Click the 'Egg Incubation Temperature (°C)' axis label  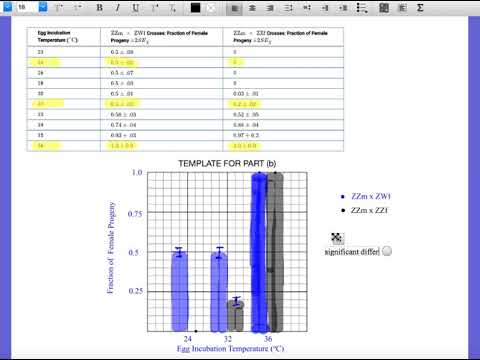tap(230, 349)
